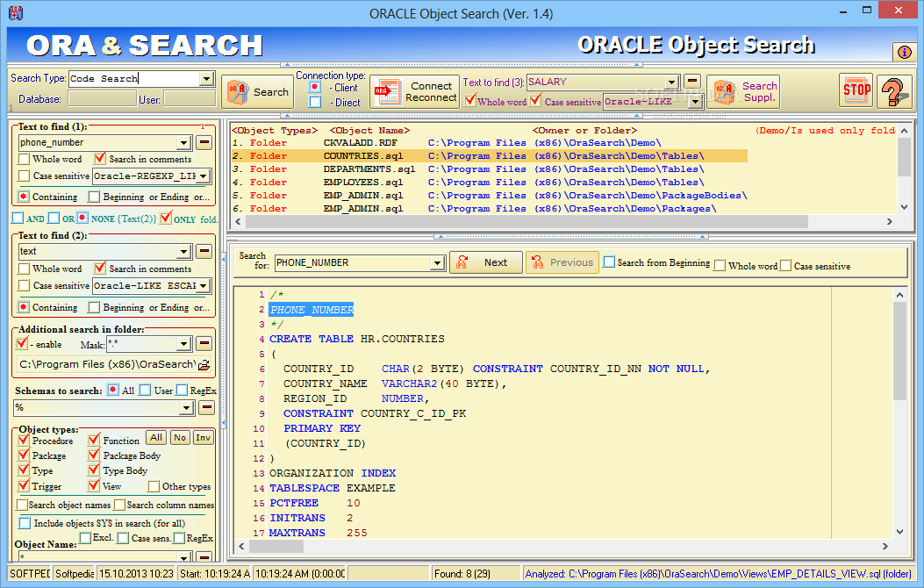Open the Search Type dropdown
Viewport: 924px width, 588px height.
click(x=207, y=79)
